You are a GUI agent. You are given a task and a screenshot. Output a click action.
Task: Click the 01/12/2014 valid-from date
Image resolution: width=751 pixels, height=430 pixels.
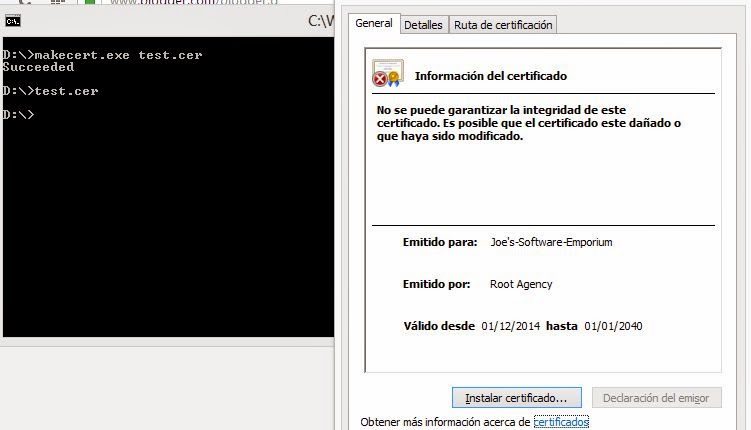[511, 326]
